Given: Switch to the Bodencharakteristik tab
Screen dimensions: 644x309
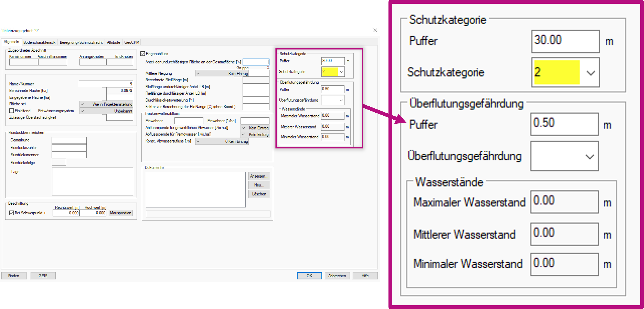Looking at the screenshot, I should [x=39, y=42].
